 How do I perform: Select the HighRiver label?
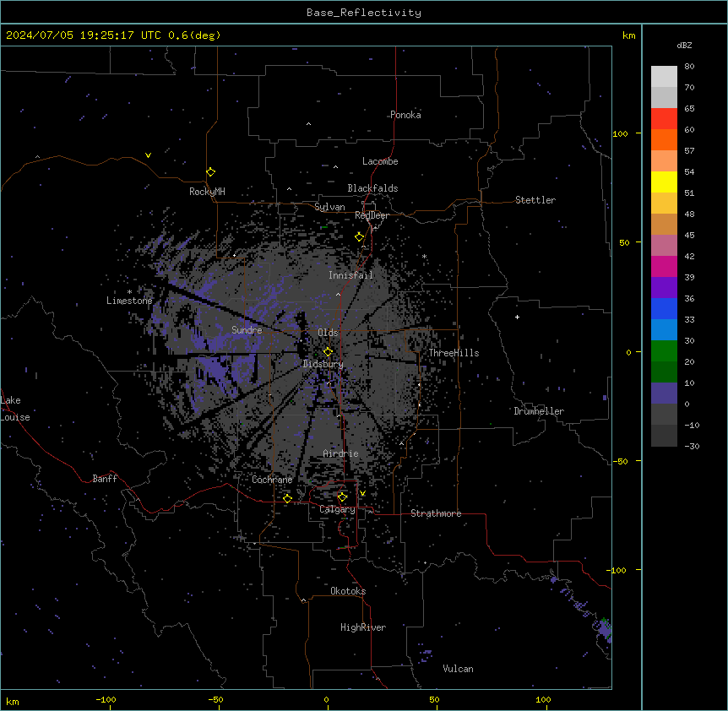click(363, 627)
